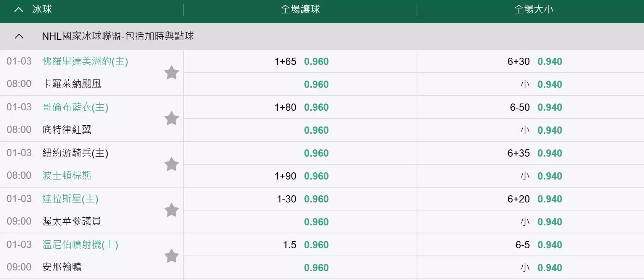Star the 哥倫布藍衣 vs 底特律紅翼 match
Screen dimensions: 644x280
tap(172, 118)
